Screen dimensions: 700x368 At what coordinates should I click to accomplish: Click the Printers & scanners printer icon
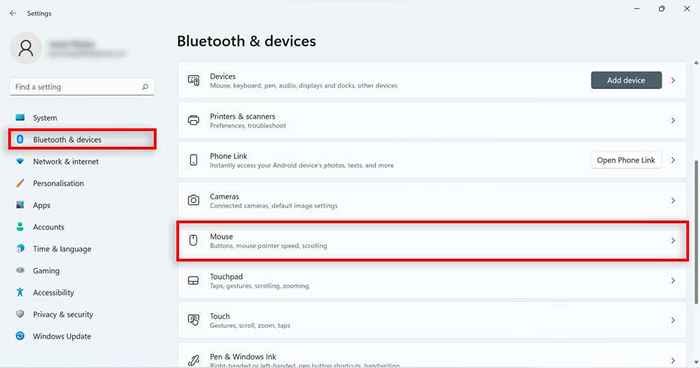click(193, 120)
